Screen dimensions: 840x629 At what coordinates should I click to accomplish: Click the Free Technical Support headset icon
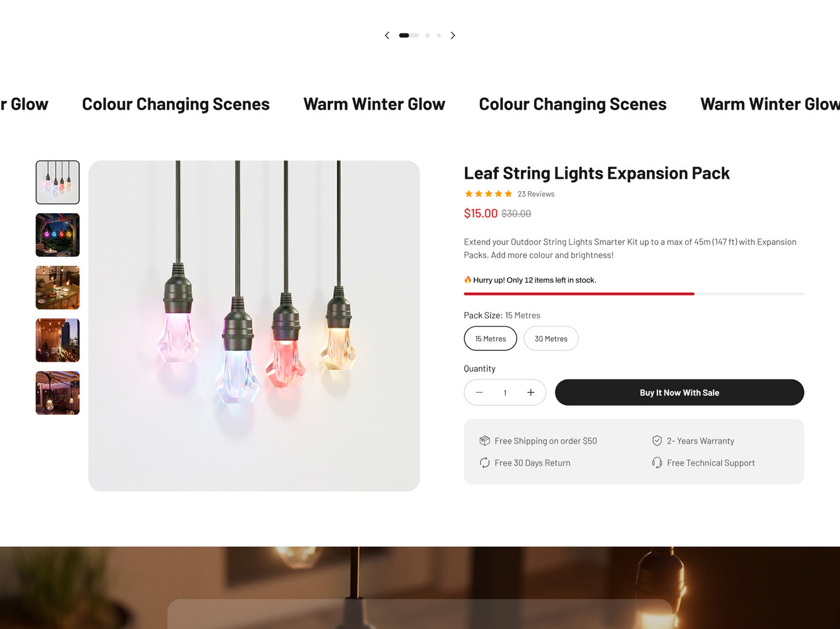point(657,463)
